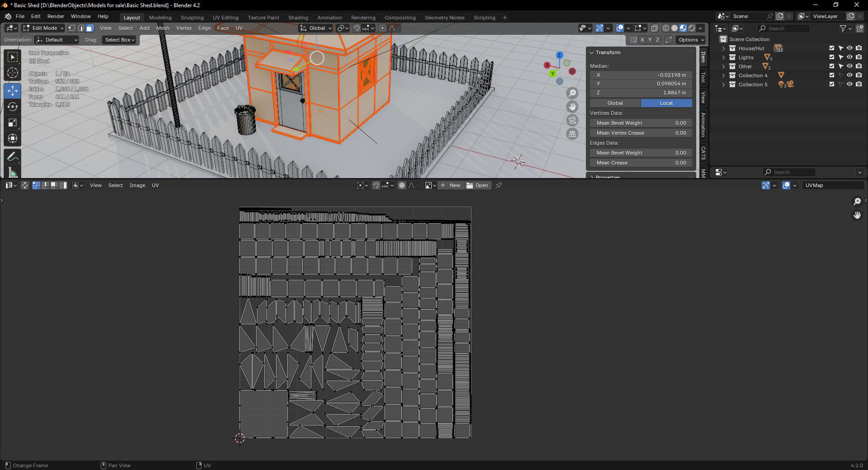The width and height of the screenshot is (868, 470).
Task: Open the Tool sidebar tab
Action: (703, 77)
